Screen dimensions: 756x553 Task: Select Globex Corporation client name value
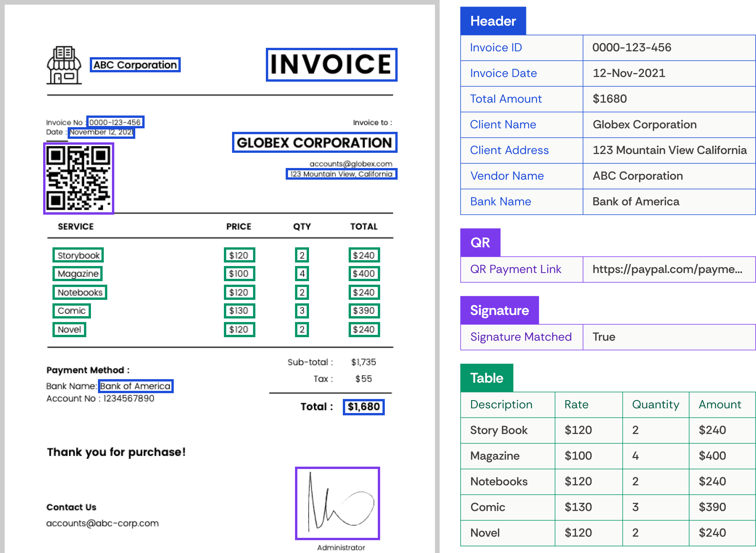pos(644,124)
